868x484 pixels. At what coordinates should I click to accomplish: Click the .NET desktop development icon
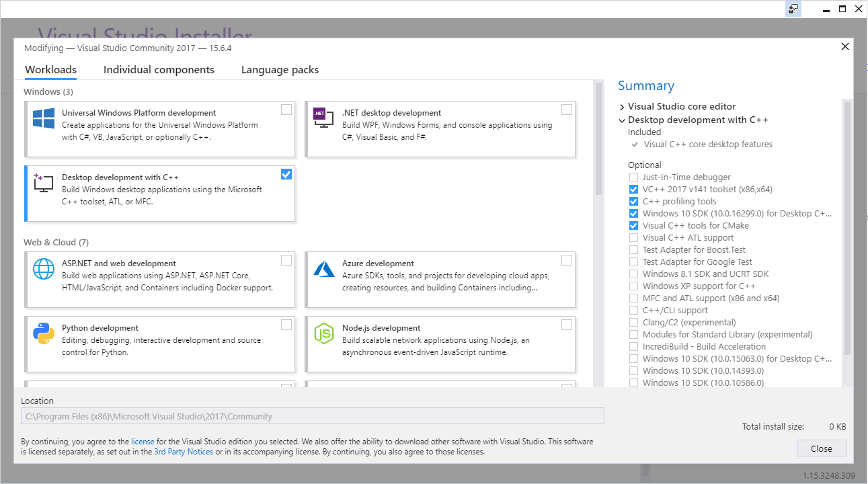pos(323,118)
